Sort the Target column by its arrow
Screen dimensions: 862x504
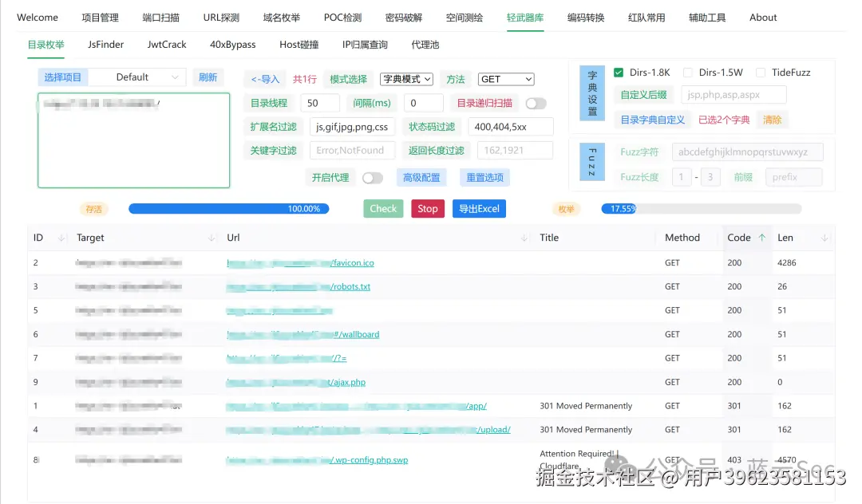click(x=211, y=238)
